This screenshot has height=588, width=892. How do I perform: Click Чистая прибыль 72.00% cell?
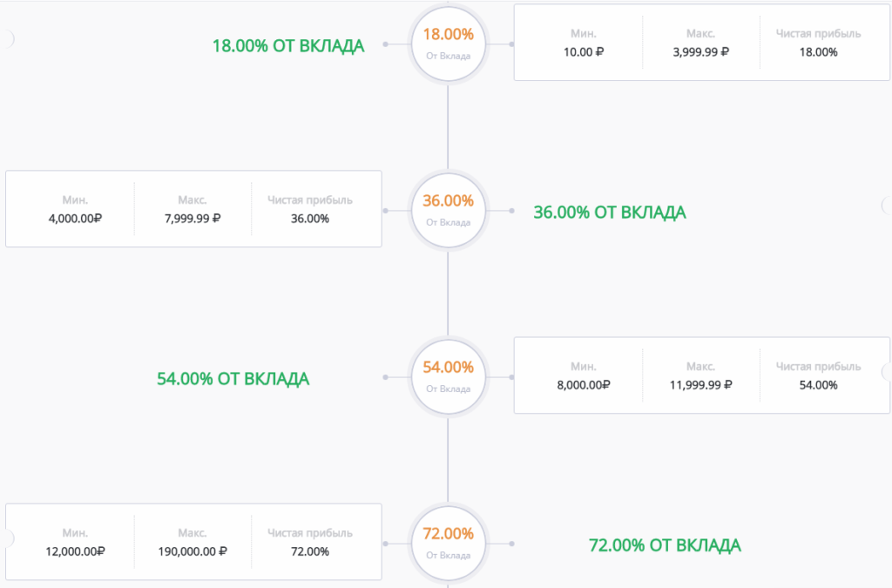point(310,543)
